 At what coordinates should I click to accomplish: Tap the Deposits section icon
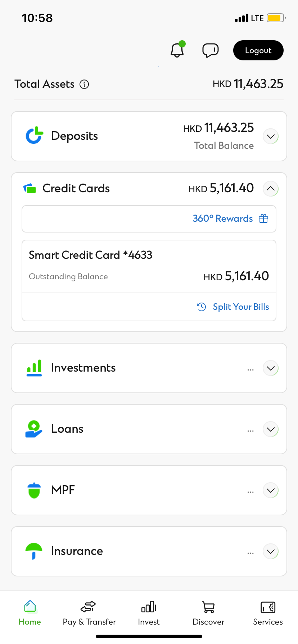click(x=35, y=136)
